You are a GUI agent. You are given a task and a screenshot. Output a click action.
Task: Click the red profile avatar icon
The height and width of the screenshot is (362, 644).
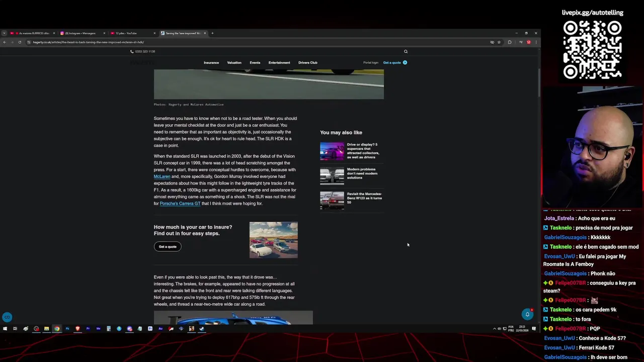529,42
